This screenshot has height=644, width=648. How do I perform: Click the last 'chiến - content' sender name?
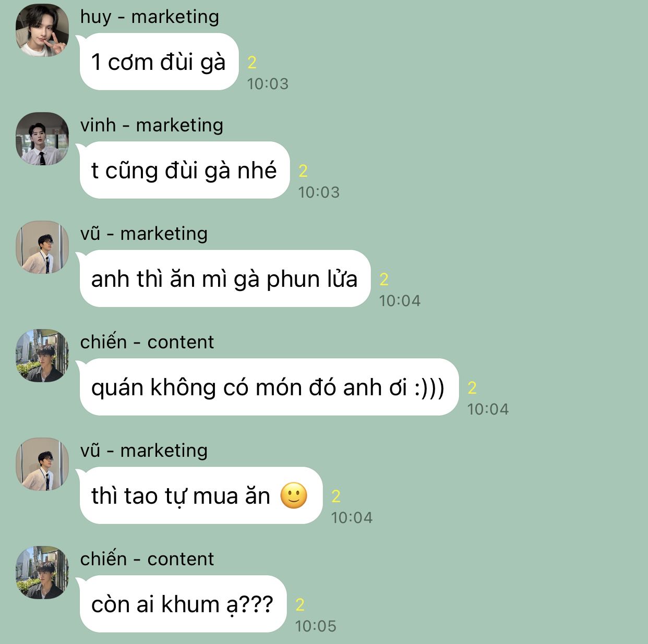(147, 559)
